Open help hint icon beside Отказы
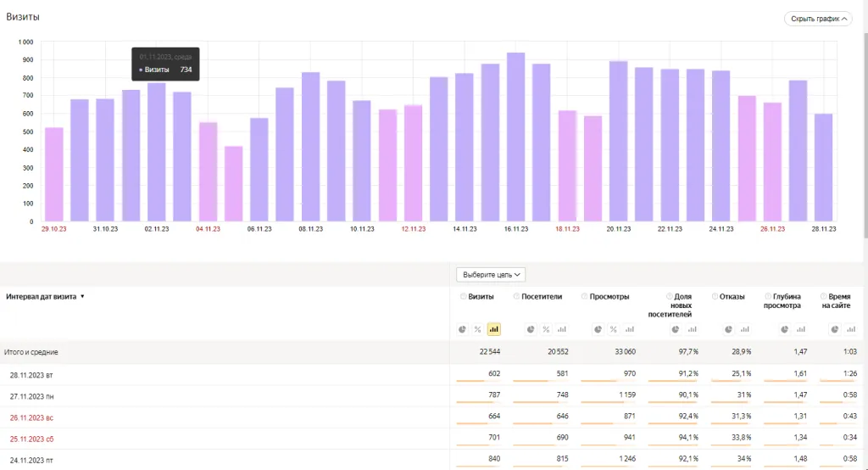This screenshot has width=868, height=470. pos(715,297)
